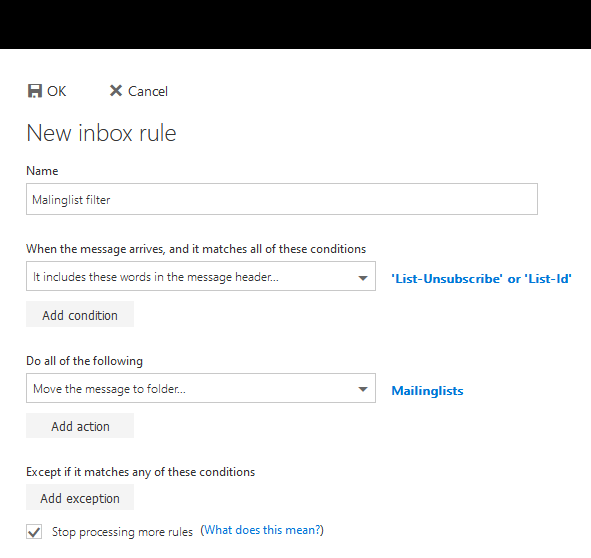This screenshot has width=591, height=558.
Task: Click the Cancel label text
Action: pyautogui.click(x=148, y=91)
